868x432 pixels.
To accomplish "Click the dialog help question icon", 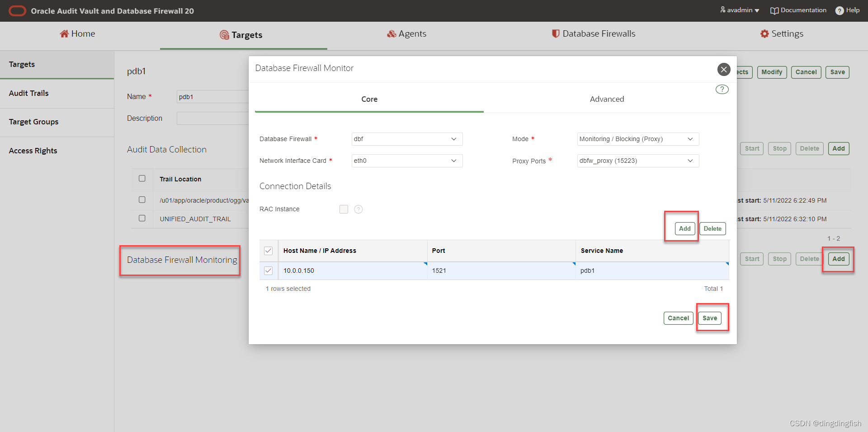I will point(722,89).
